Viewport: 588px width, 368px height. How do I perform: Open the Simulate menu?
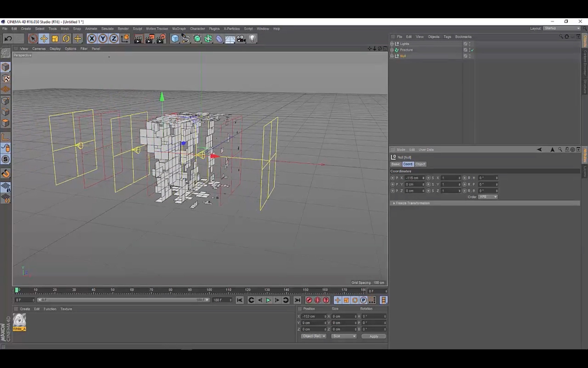[107, 29]
